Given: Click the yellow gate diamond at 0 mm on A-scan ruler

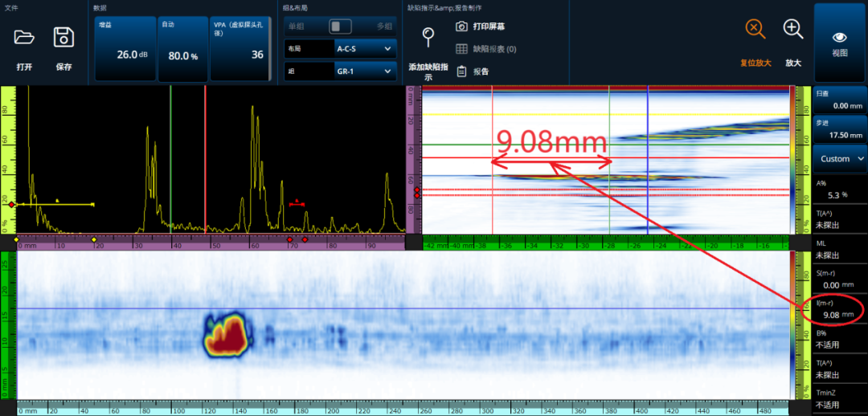Looking at the screenshot, I should (16, 239).
